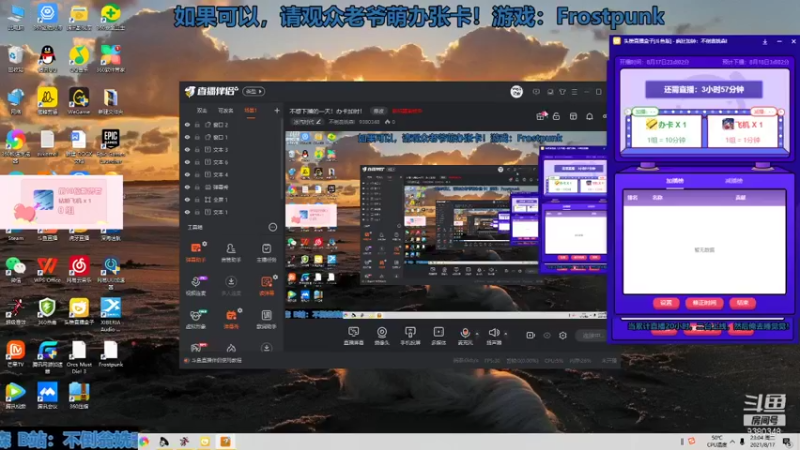Click the download icon in purple window title bar

764,41
